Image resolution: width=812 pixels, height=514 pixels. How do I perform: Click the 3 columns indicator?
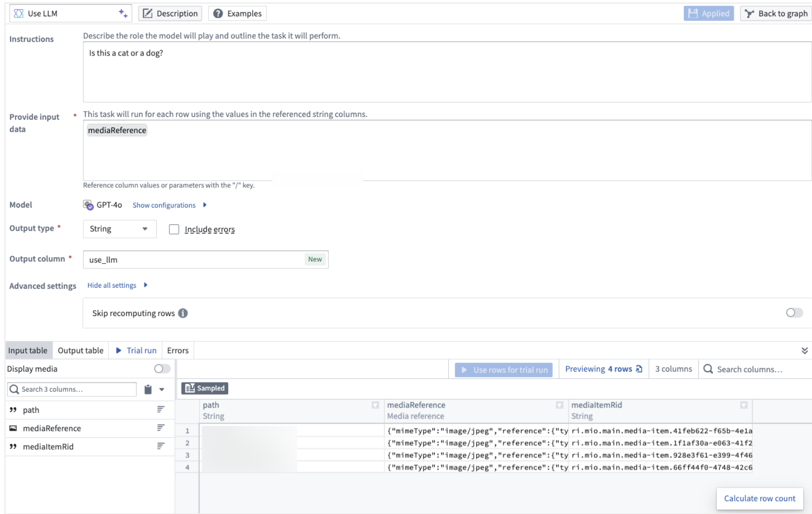point(673,369)
